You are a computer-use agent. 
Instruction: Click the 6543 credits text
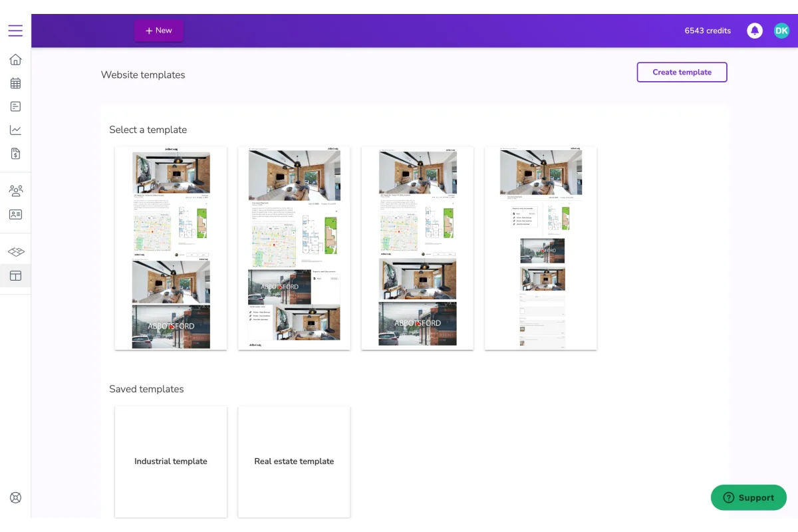(708, 31)
